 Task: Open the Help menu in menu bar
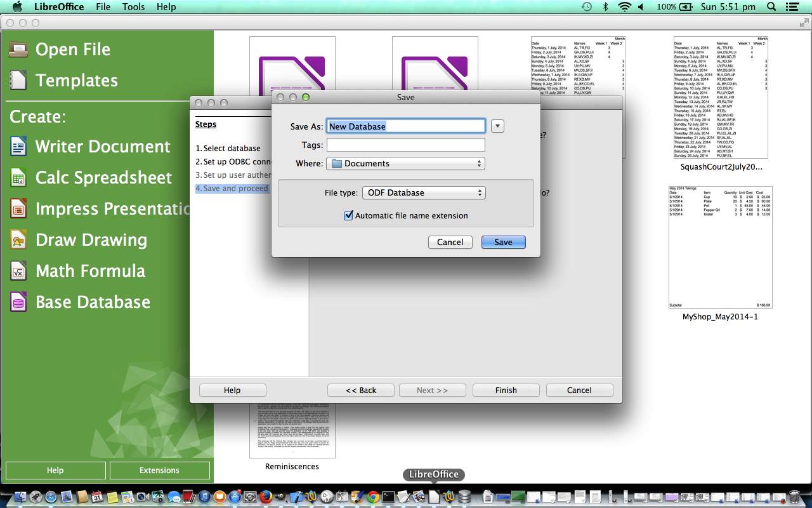[166, 7]
